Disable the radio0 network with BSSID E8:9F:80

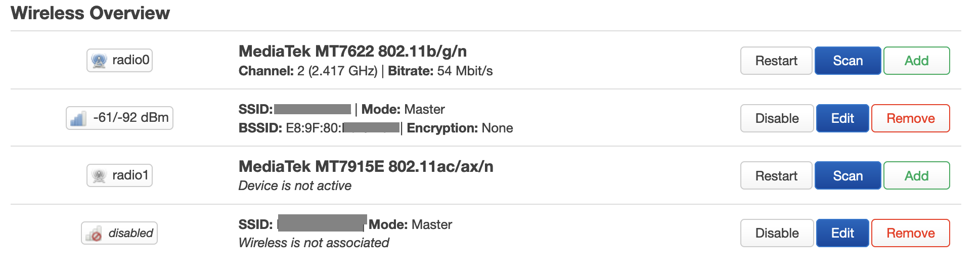[777, 118]
